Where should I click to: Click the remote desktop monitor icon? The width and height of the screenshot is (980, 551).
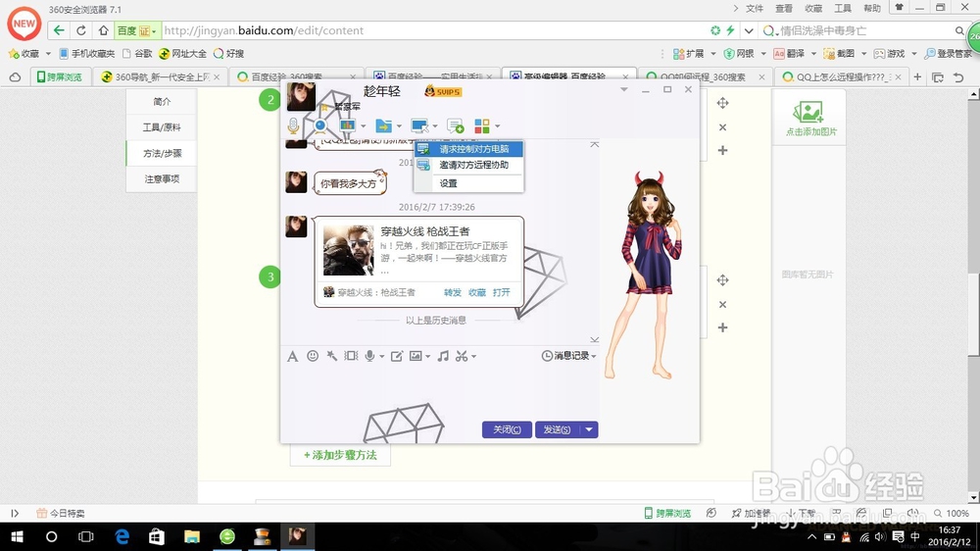pyautogui.click(x=419, y=125)
